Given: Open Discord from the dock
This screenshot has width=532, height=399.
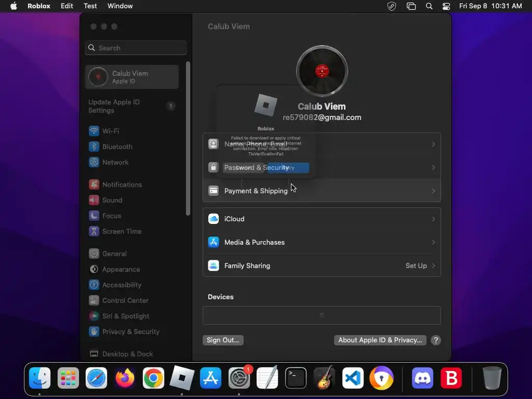Looking at the screenshot, I should [422, 378].
